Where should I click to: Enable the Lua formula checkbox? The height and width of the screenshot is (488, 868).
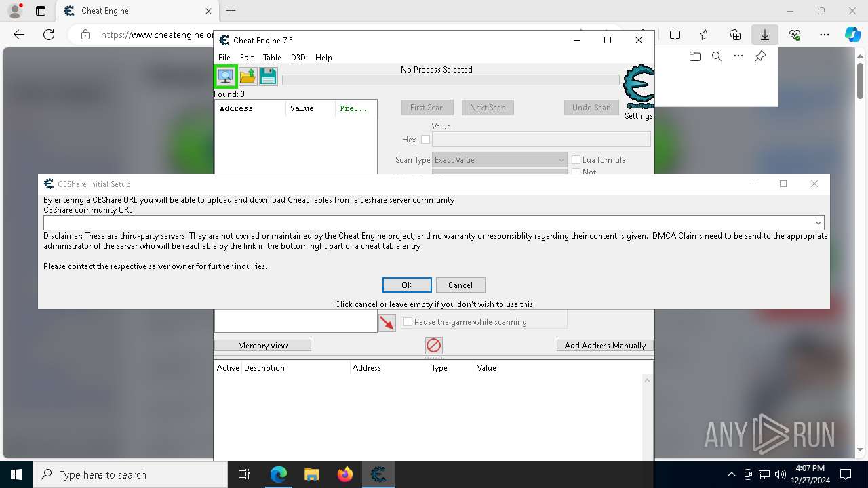click(576, 160)
